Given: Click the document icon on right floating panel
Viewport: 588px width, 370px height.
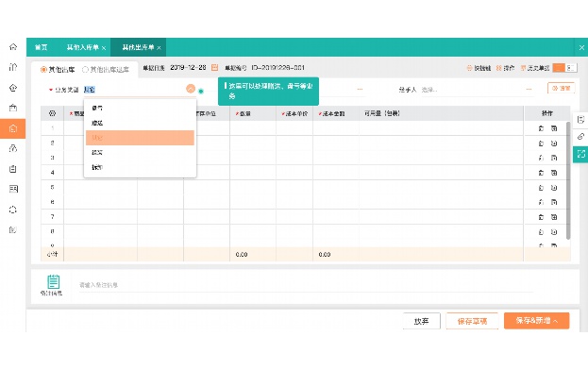Looking at the screenshot, I should pos(580,120).
